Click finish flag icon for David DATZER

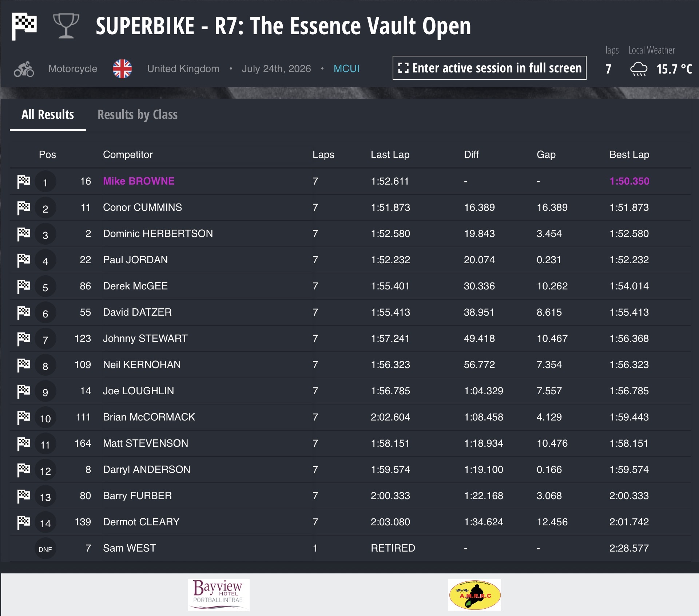(24, 312)
